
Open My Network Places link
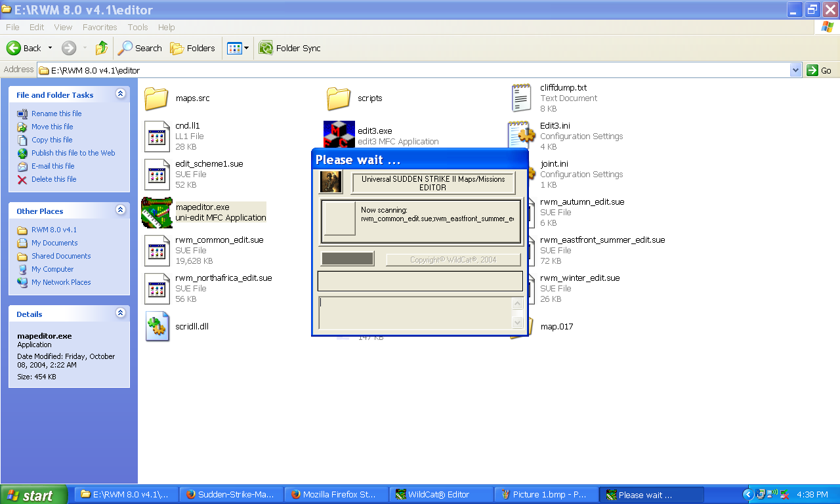point(61,282)
